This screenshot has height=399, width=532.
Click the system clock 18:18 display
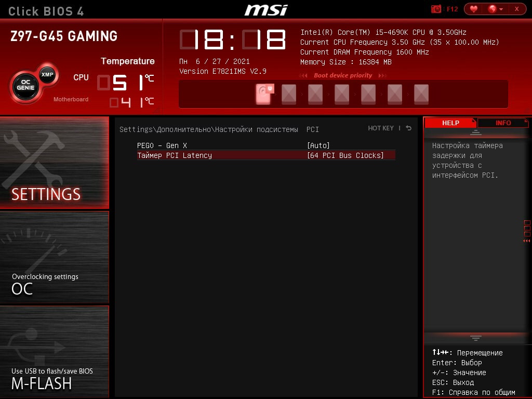click(x=232, y=39)
